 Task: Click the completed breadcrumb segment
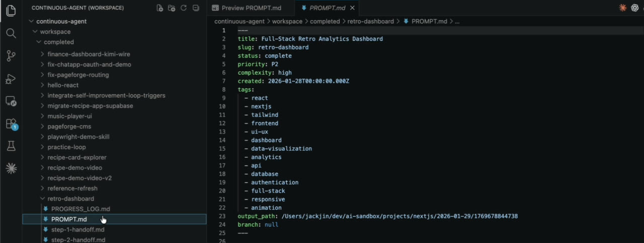click(325, 22)
